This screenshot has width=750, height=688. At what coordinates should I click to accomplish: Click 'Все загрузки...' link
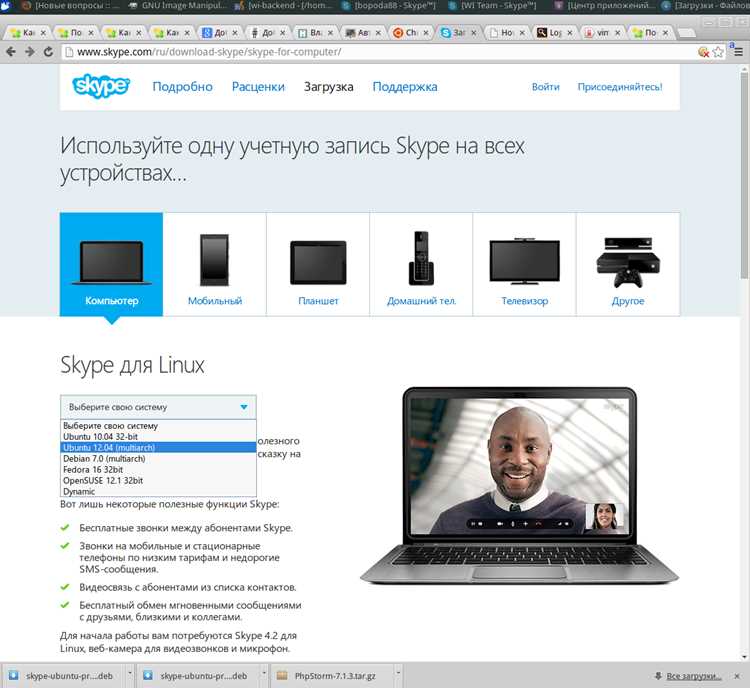pyautogui.click(x=694, y=676)
